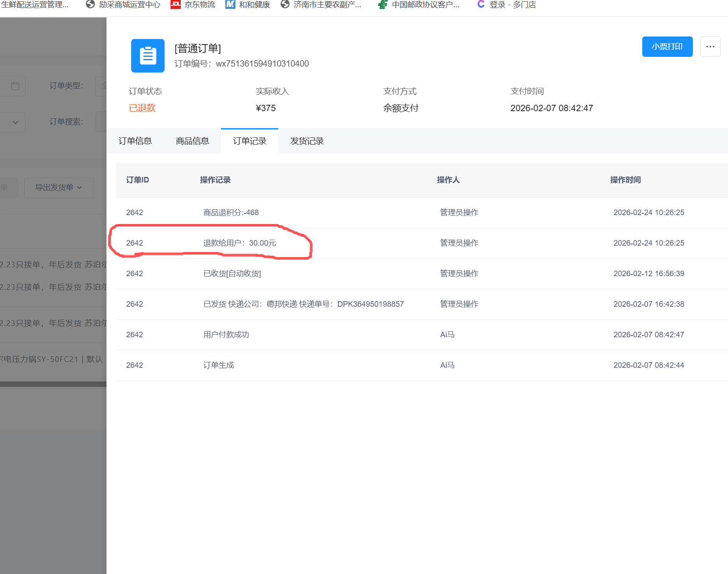Open the more options ellipsis button
728x574 pixels.
pos(710,47)
